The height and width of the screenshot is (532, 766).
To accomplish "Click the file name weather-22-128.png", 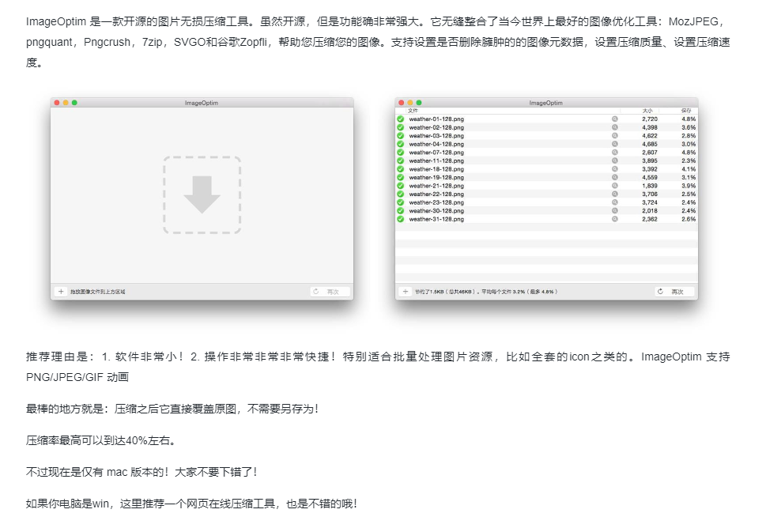I will pyautogui.click(x=436, y=194).
